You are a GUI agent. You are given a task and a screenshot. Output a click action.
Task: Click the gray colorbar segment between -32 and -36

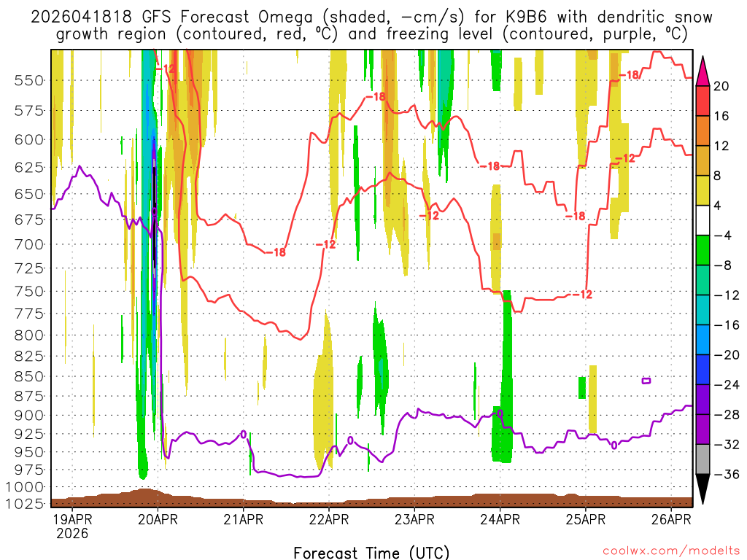pos(703,459)
